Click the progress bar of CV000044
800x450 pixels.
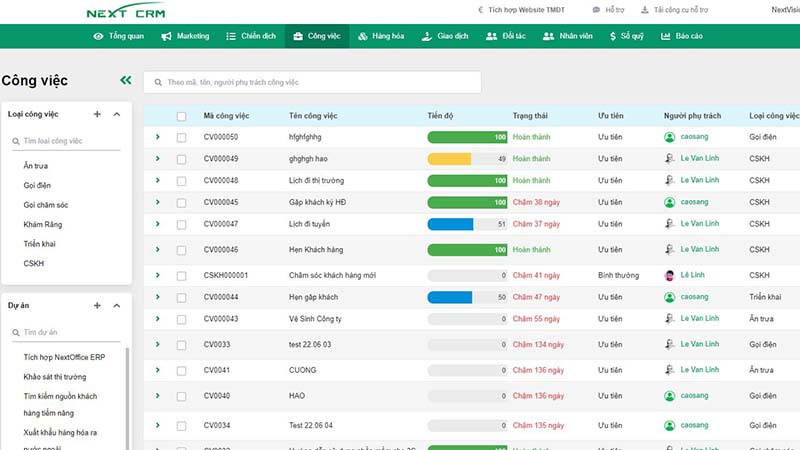coord(467,297)
